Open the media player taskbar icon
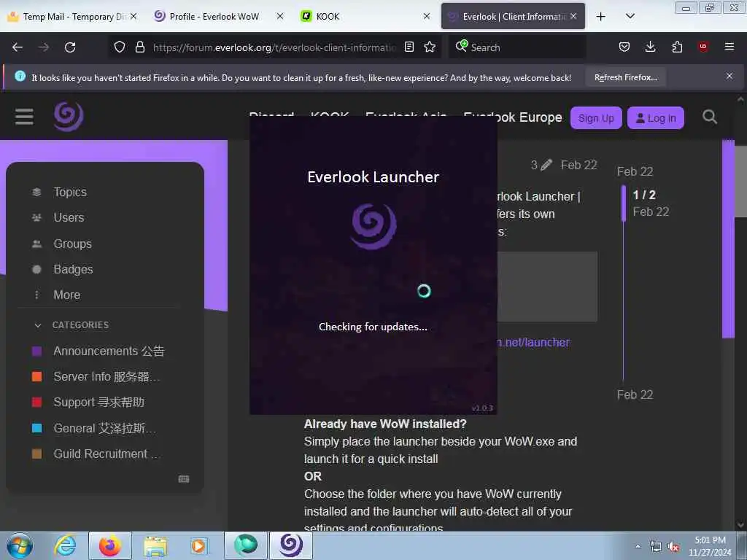The height and width of the screenshot is (560, 747). [x=198, y=545]
